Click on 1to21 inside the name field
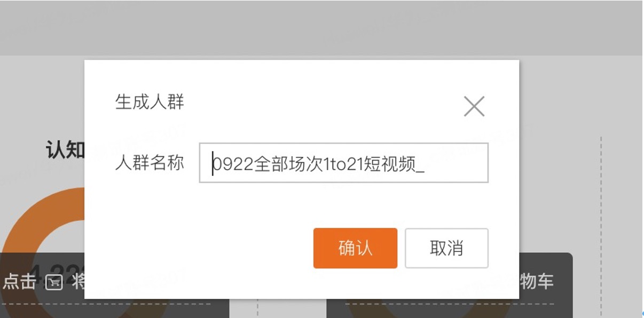Screen dimensions: 644x318 [343, 164]
